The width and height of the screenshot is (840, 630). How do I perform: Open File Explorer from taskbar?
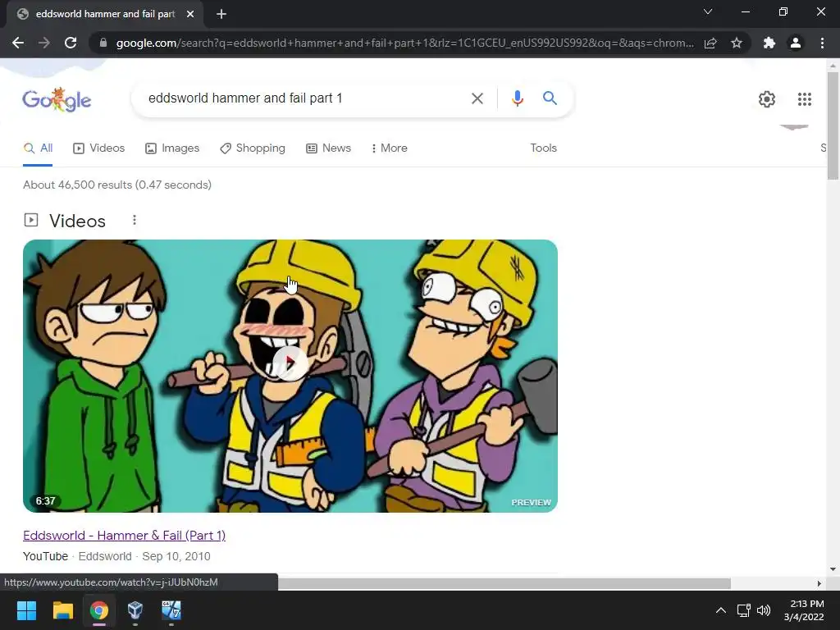[62, 610]
